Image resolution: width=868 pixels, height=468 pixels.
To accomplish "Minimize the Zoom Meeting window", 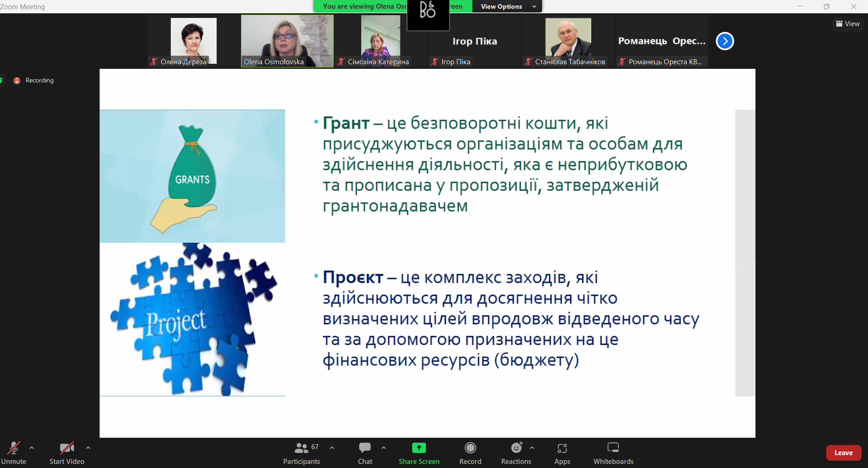I will coord(800,6).
